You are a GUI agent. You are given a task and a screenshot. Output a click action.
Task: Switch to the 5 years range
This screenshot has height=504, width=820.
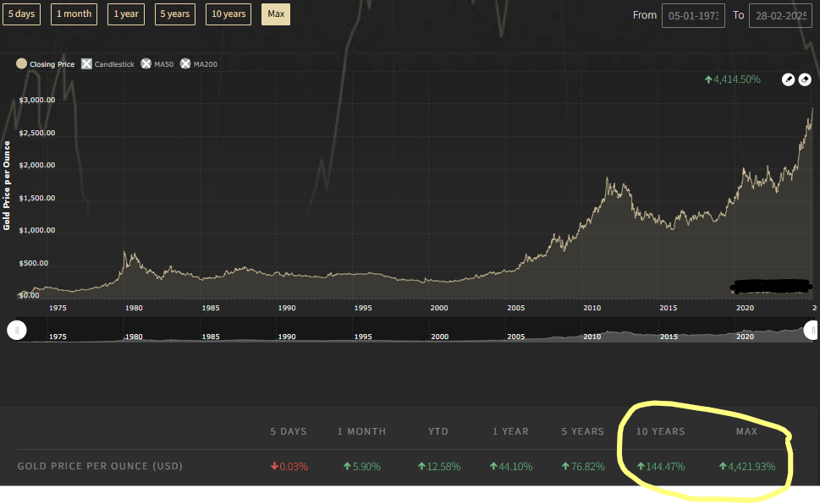click(x=175, y=14)
